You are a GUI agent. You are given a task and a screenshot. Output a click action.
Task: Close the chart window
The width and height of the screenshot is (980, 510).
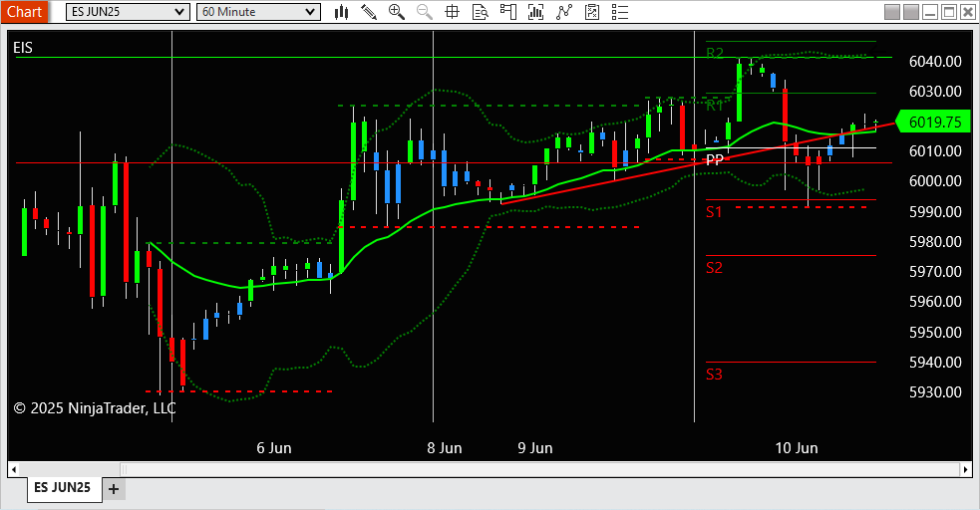pos(968,12)
